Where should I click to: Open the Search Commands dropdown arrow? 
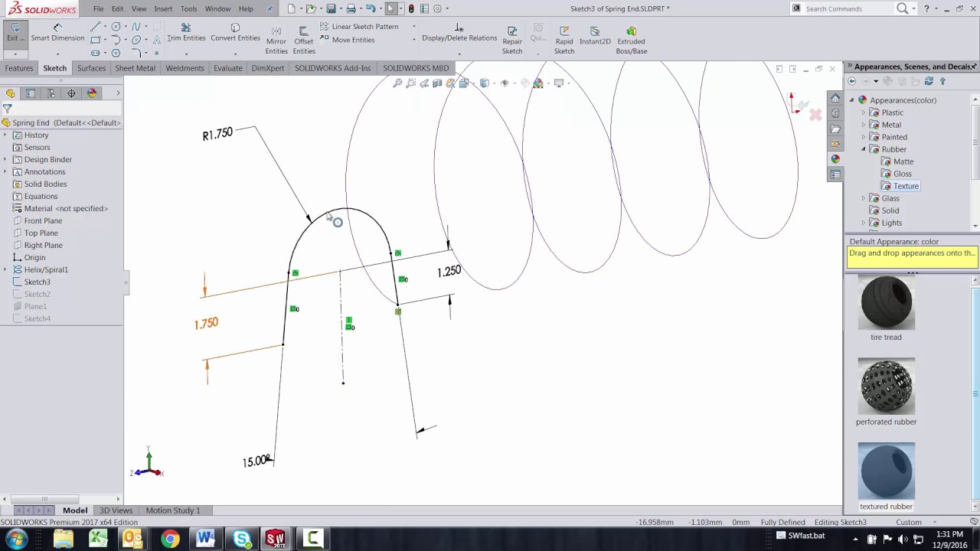(916, 8)
